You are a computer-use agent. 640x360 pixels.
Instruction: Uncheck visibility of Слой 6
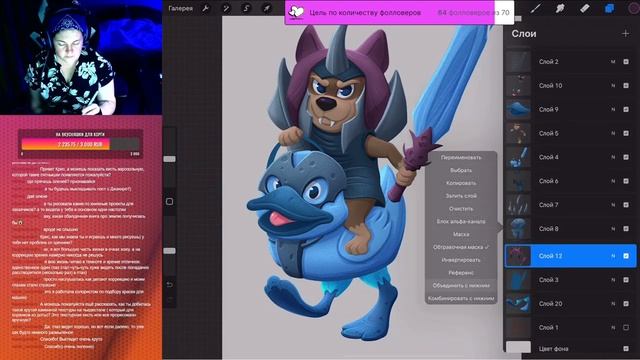[x=626, y=181]
